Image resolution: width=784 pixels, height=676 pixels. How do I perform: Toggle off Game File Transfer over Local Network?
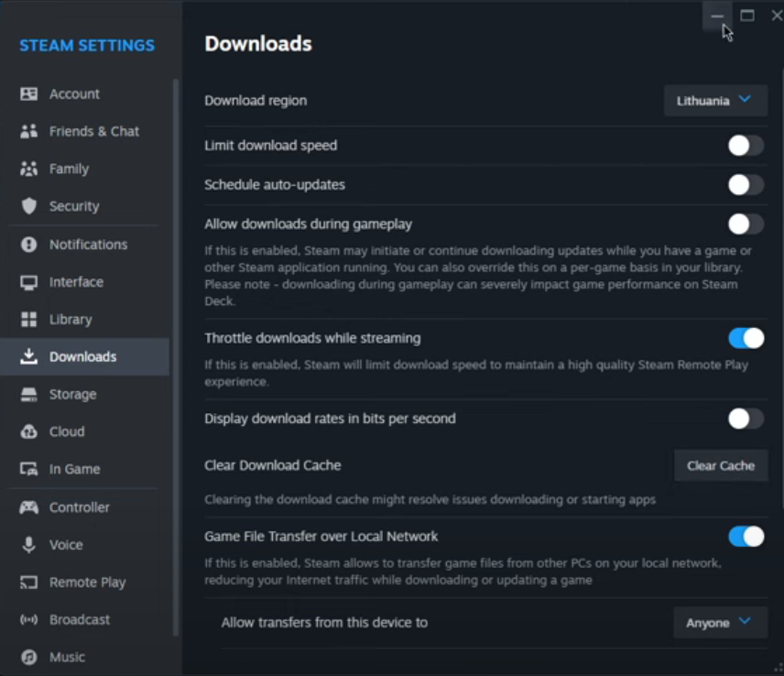tap(746, 537)
